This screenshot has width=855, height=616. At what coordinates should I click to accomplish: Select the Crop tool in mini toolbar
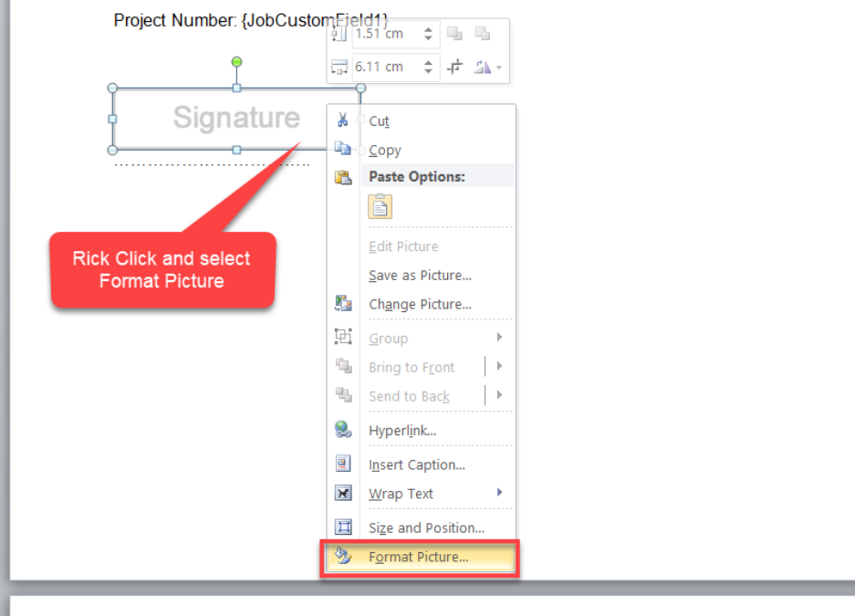point(455,67)
